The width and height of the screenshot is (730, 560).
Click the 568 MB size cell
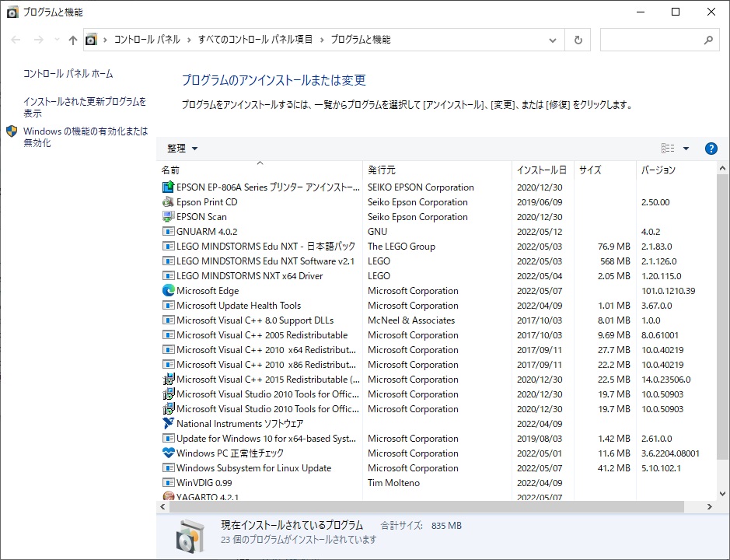click(615, 261)
